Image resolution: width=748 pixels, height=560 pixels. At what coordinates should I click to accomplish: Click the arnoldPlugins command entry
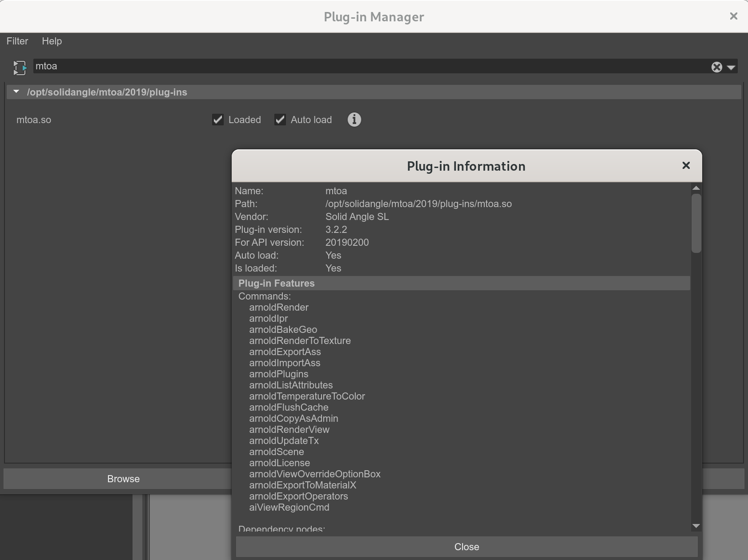point(279,374)
